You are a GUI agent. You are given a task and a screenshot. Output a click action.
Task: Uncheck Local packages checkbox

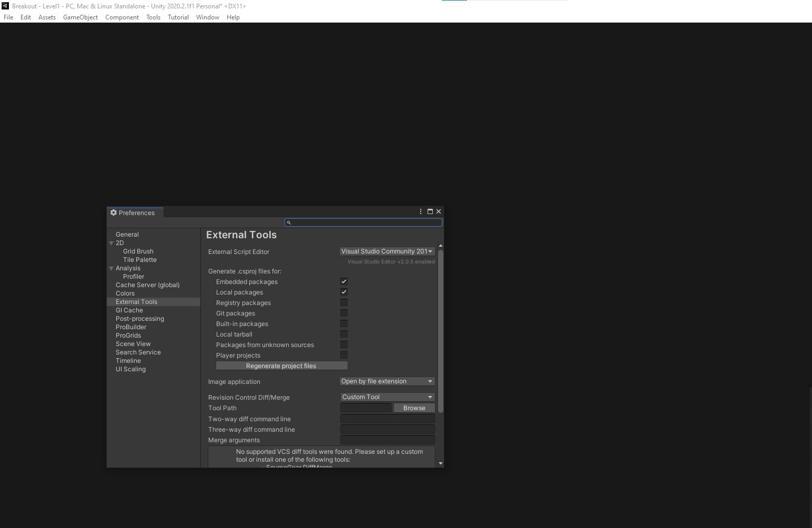click(x=344, y=292)
